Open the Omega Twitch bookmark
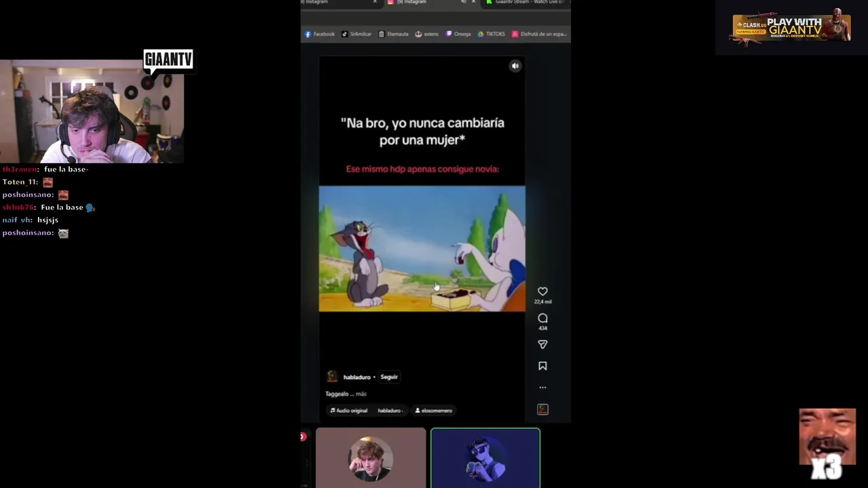 [458, 34]
